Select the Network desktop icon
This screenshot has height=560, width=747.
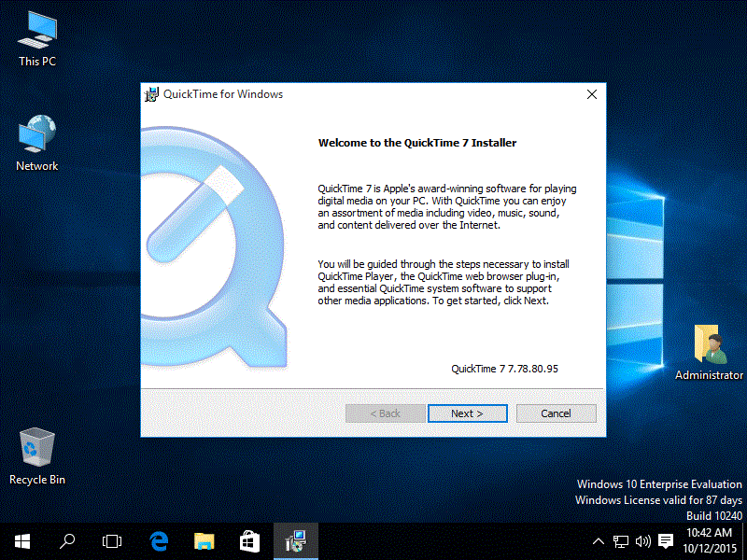tap(37, 142)
